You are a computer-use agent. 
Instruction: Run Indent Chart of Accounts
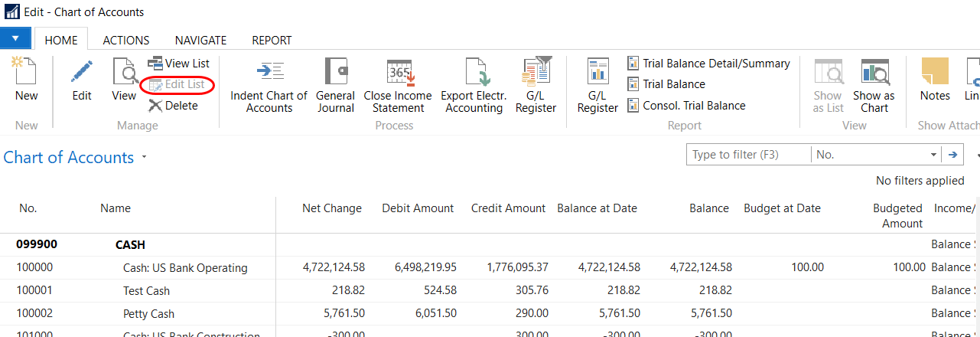pyautogui.click(x=269, y=72)
